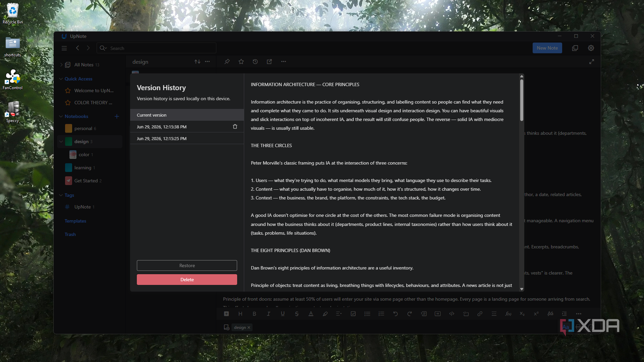Collapse the design notebook tree
The image size is (644, 362).
pyautogui.click(x=61, y=142)
